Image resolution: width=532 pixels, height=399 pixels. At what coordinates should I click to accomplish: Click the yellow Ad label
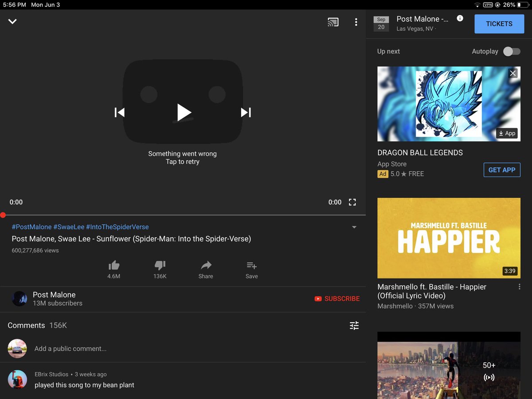pyautogui.click(x=383, y=174)
